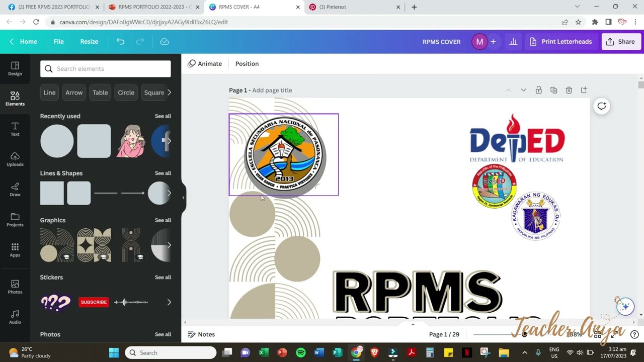Select the Line shape chip
The height and width of the screenshot is (362, 644).
point(49,93)
